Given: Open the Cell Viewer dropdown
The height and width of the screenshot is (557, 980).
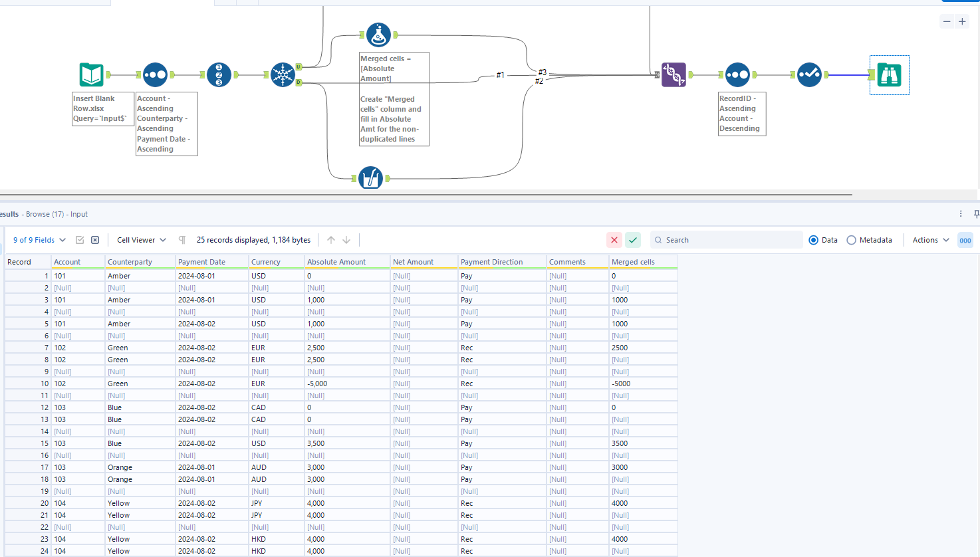Looking at the screenshot, I should point(139,239).
